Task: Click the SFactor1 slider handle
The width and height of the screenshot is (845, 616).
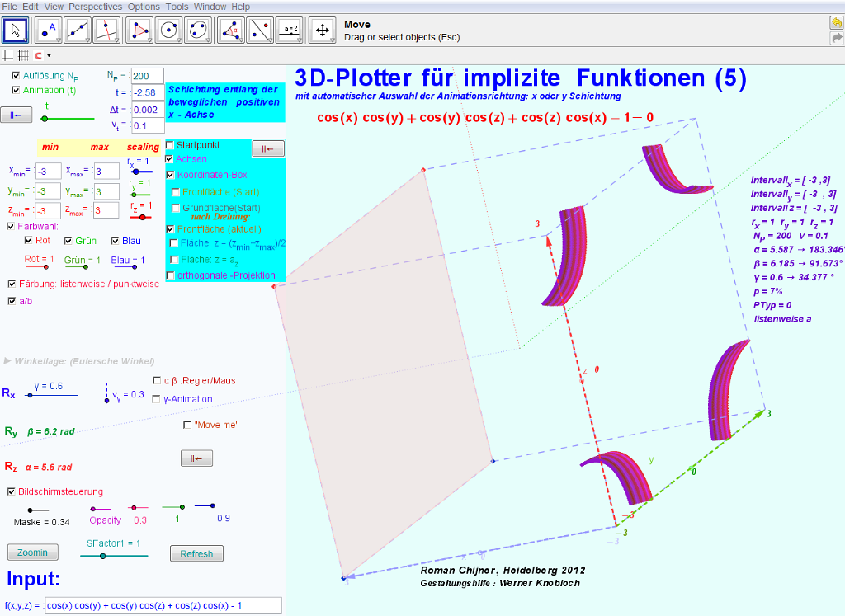Action: (x=102, y=557)
